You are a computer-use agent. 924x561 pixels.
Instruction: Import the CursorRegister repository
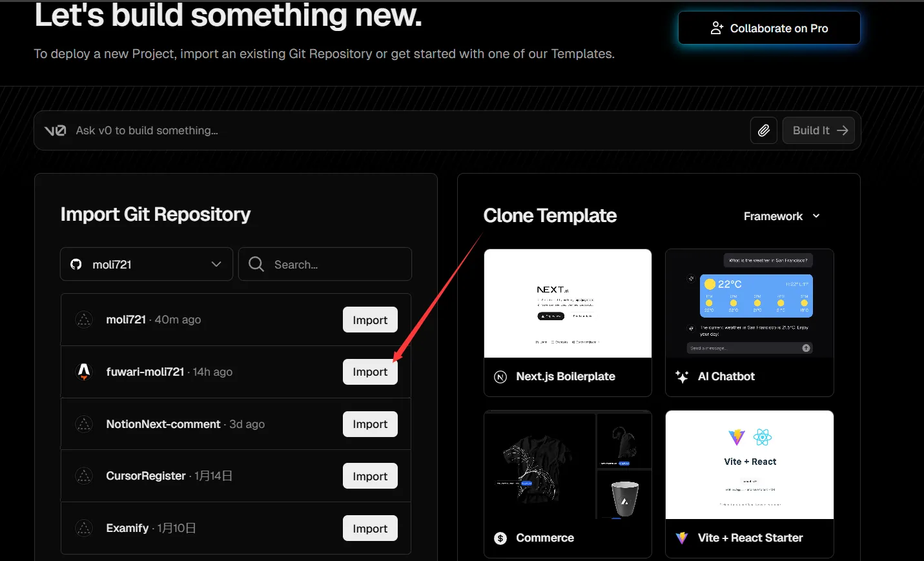pyautogui.click(x=370, y=476)
